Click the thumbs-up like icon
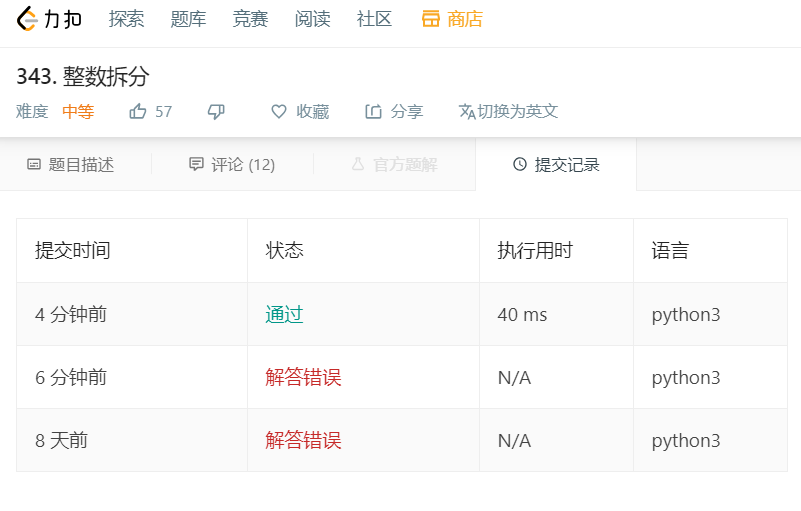This screenshot has width=801, height=511. point(137,111)
